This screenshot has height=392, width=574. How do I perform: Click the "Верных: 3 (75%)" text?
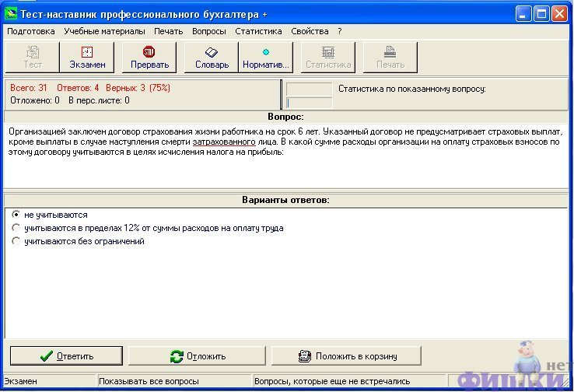tap(138, 88)
